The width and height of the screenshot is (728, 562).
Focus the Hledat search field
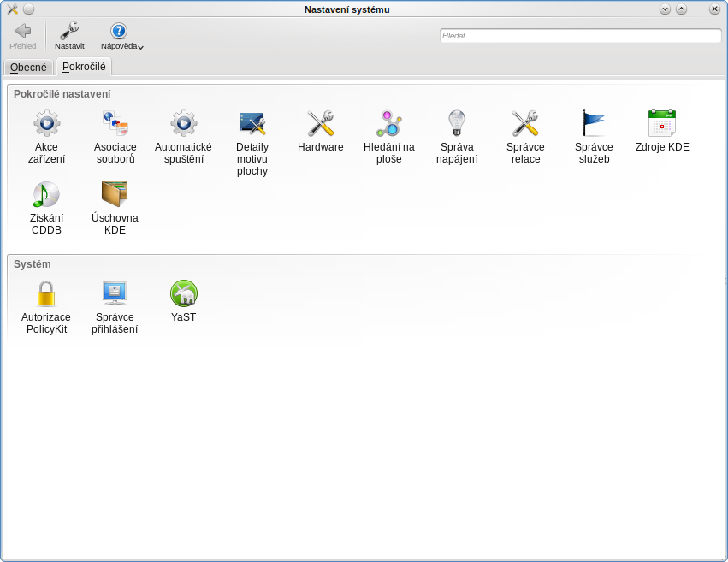(580, 36)
